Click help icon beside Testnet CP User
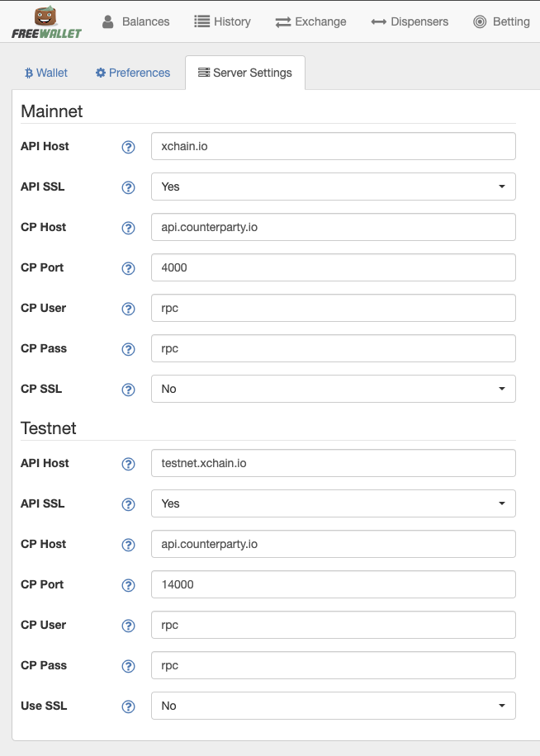The image size is (540, 756). tap(128, 626)
